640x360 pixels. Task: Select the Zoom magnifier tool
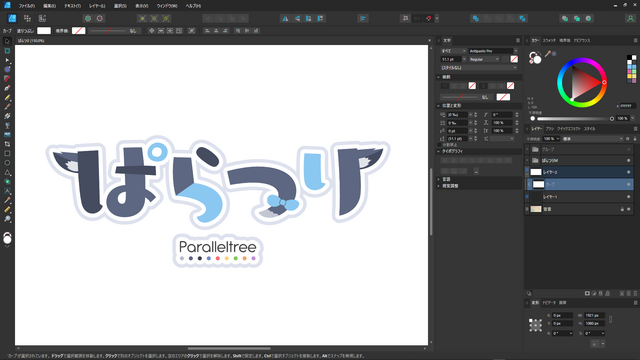pos(7,219)
